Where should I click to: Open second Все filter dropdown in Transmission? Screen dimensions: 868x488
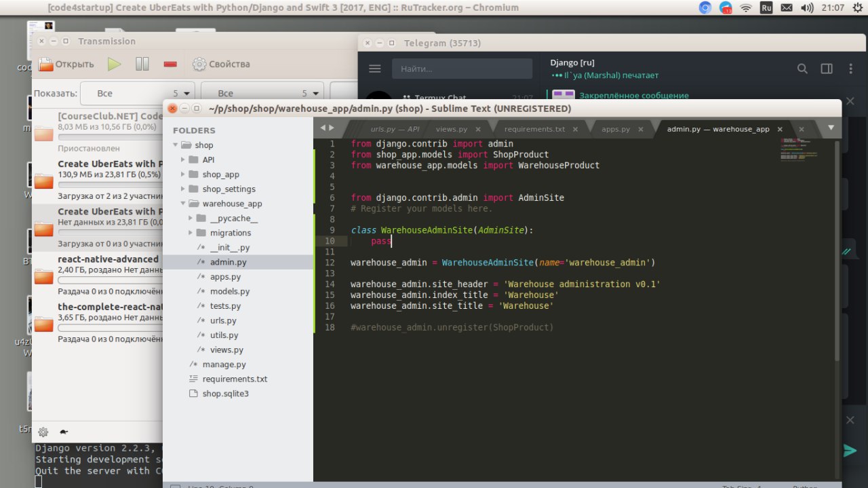[263, 94]
